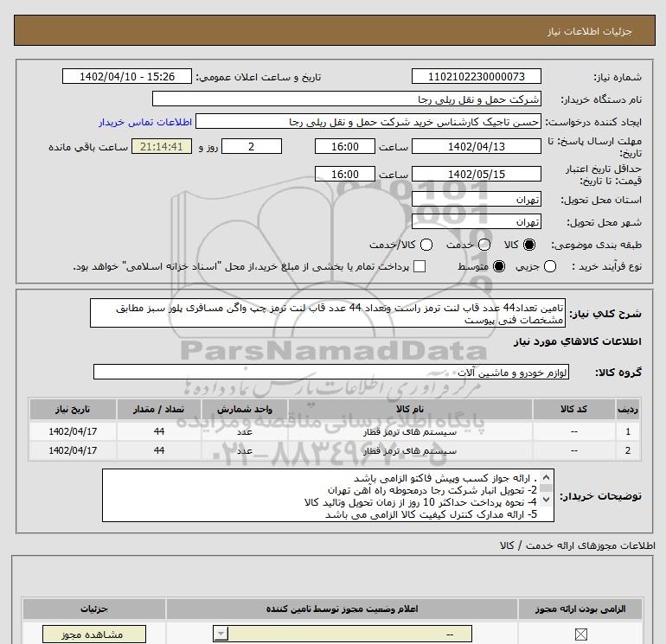The image size is (666, 644).
Task: Click the general need description text box
Action: 328,313
